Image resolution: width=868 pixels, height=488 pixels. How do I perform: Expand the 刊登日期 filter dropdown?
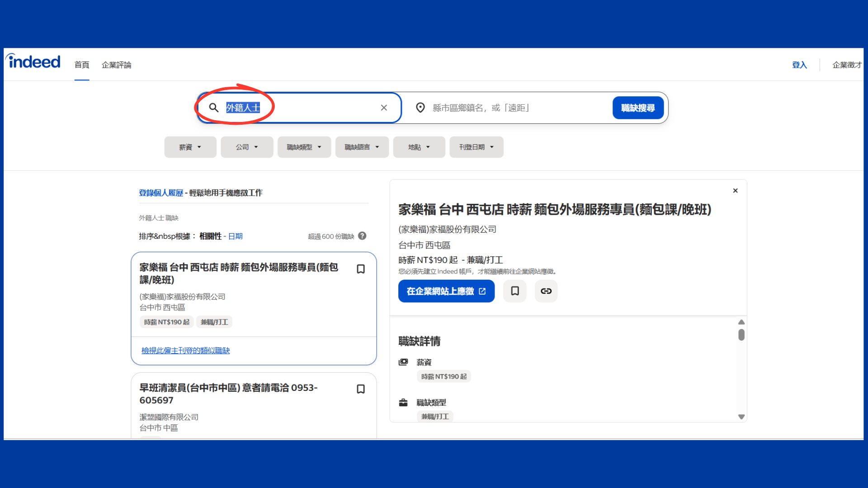point(476,147)
